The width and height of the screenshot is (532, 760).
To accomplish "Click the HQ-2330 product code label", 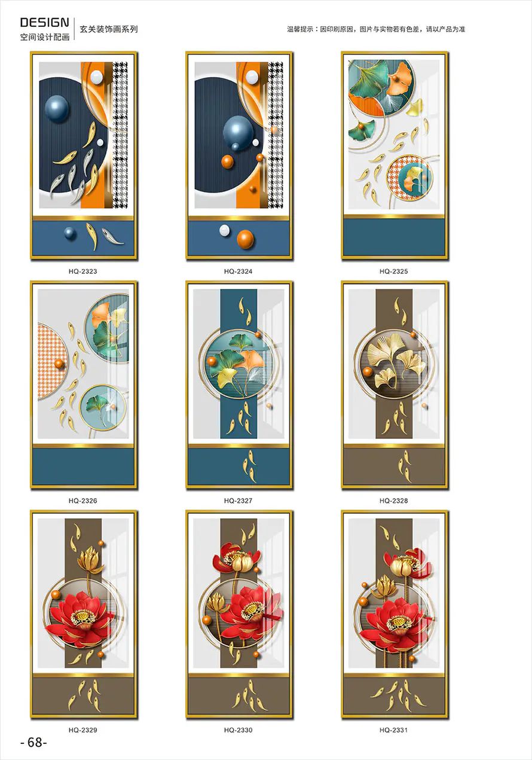I will (x=238, y=730).
